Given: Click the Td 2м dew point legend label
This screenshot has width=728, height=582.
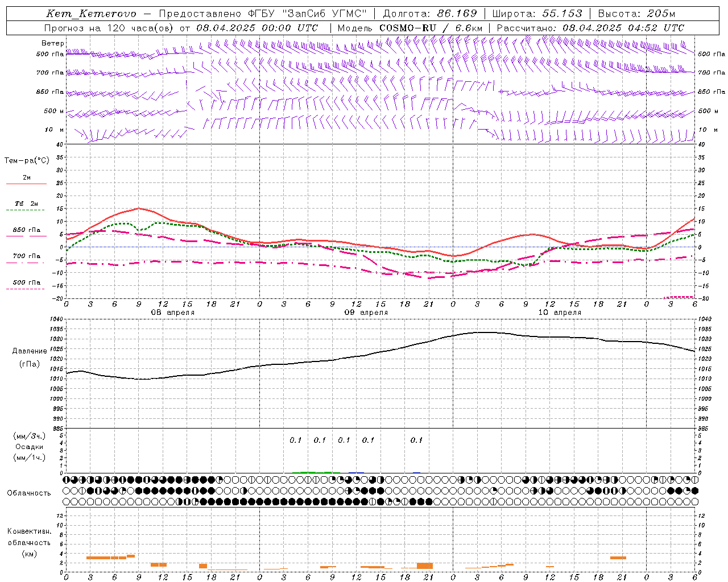Looking at the screenshot, I should (x=27, y=203).
